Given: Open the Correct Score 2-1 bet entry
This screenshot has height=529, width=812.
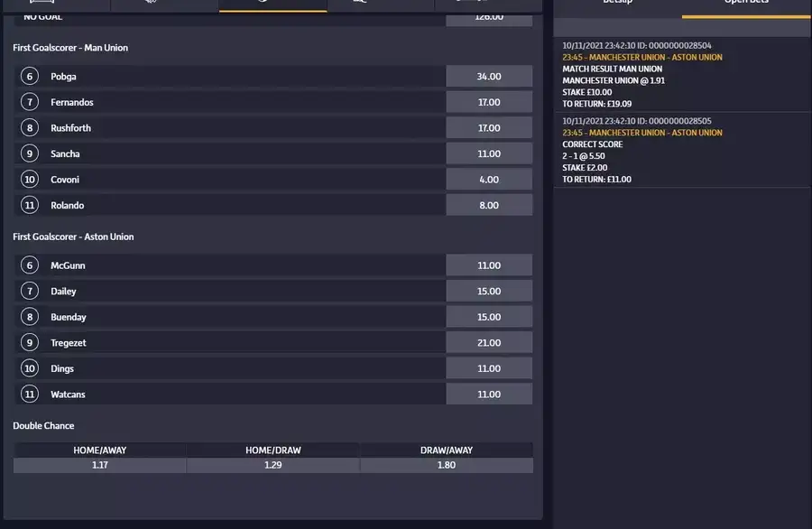Looking at the screenshot, I should [681, 150].
